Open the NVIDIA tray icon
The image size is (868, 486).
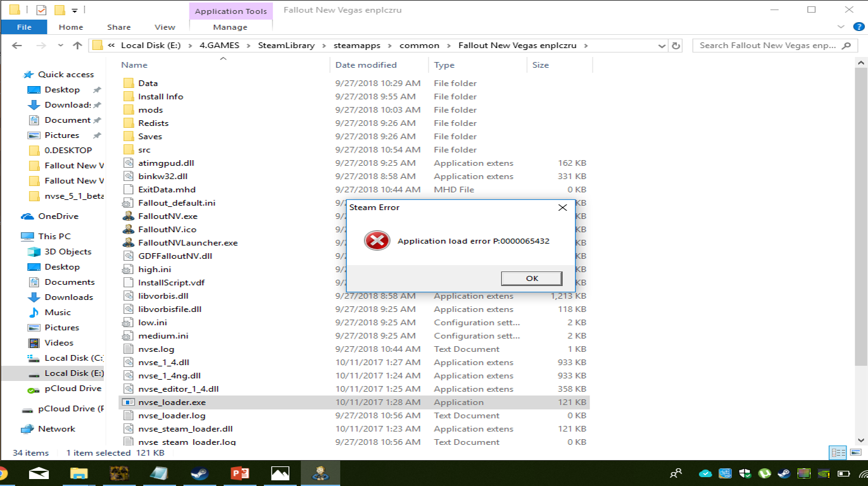[824, 473]
